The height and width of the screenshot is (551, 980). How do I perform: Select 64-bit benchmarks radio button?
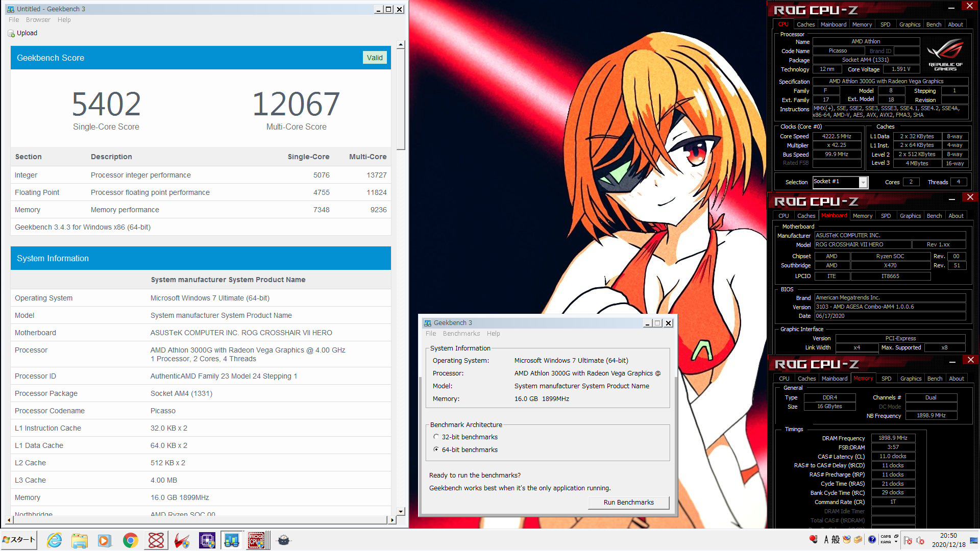tap(436, 449)
